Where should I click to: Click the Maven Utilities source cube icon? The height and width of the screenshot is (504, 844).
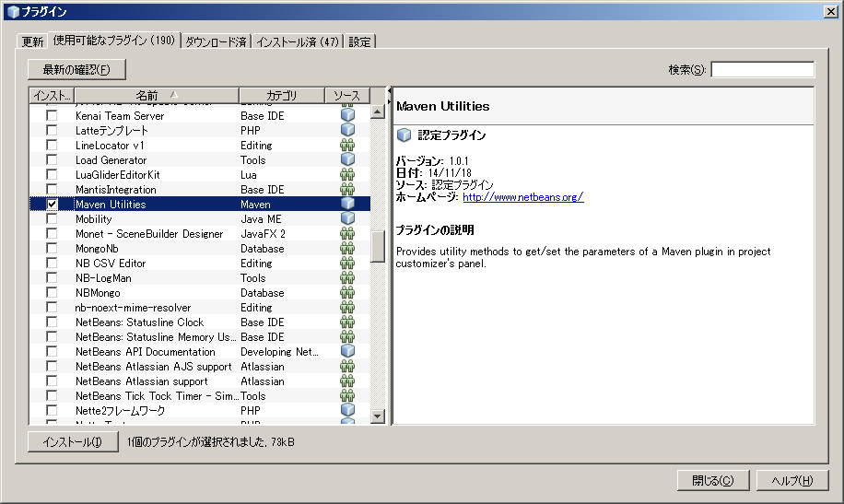pos(347,204)
